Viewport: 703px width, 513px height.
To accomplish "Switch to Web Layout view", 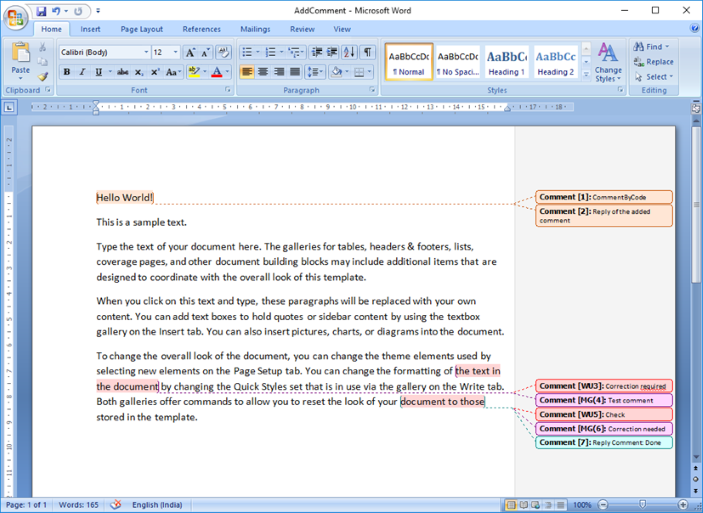I will pos(535,505).
